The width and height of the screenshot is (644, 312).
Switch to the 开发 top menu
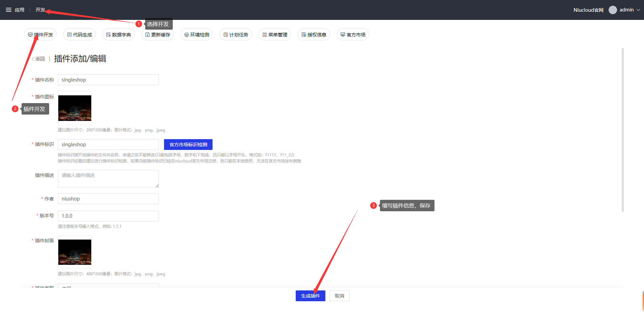[x=40, y=10]
